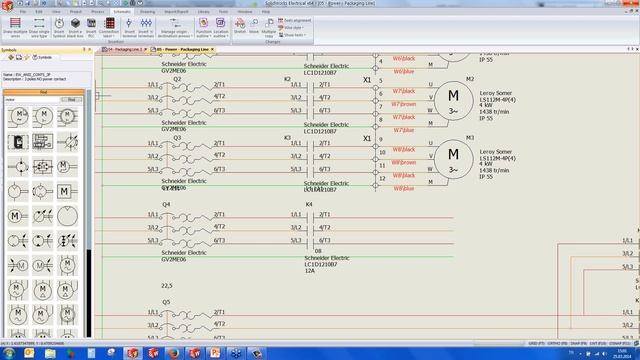Pin the Symbols panel with pushpin icon
This screenshot has width=640, height=360.
point(84,50)
